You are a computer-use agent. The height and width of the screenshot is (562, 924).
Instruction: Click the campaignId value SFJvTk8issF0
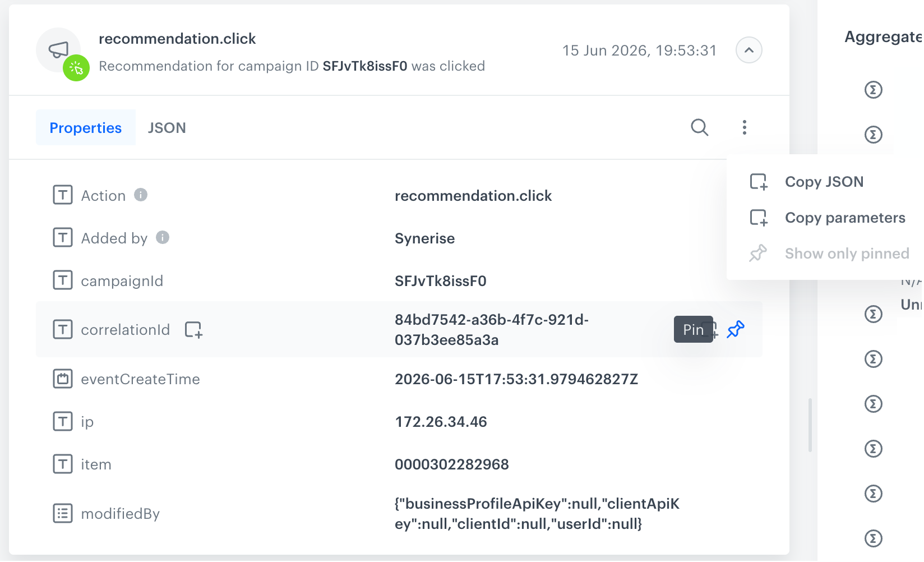[x=441, y=281]
